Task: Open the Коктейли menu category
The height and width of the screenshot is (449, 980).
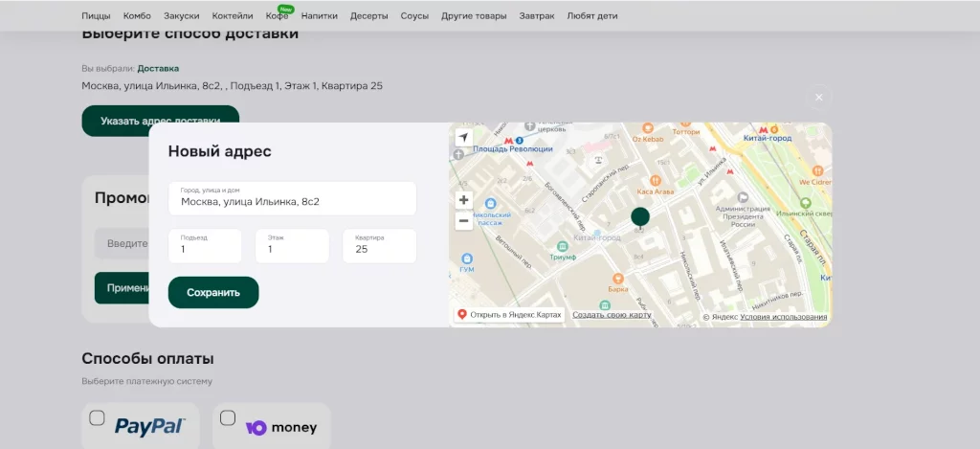Action: pos(233,16)
